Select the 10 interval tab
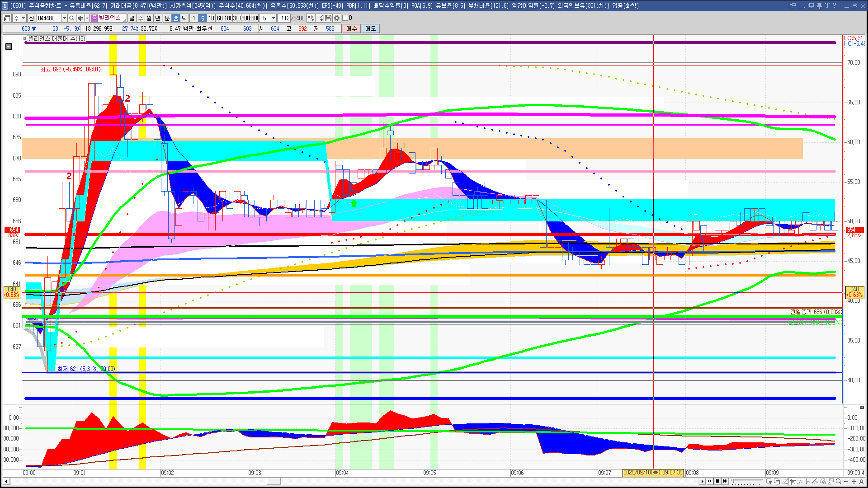This screenshot has height=488, width=868. (211, 18)
